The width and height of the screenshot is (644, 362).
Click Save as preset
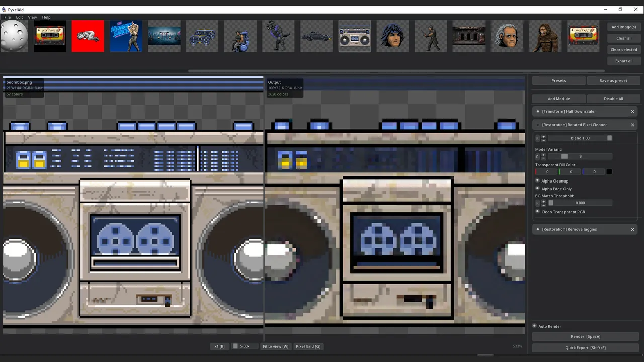[613, 80]
